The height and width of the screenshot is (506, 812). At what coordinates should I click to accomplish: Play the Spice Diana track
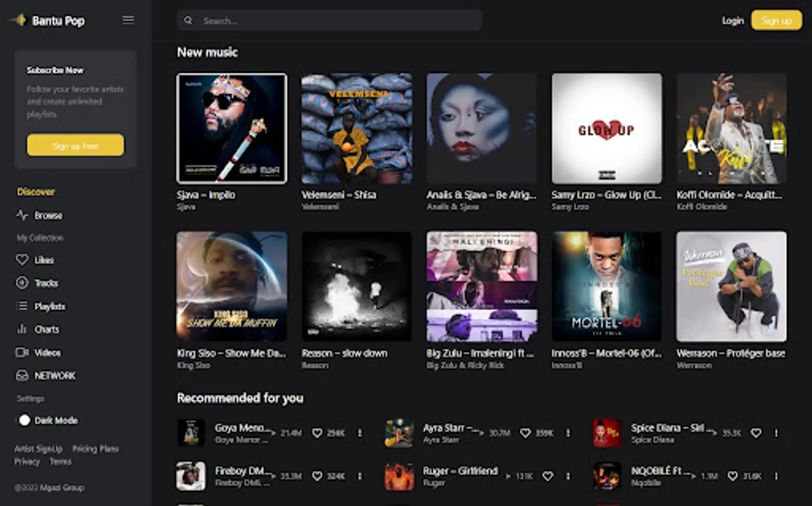[x=714, y=433]
